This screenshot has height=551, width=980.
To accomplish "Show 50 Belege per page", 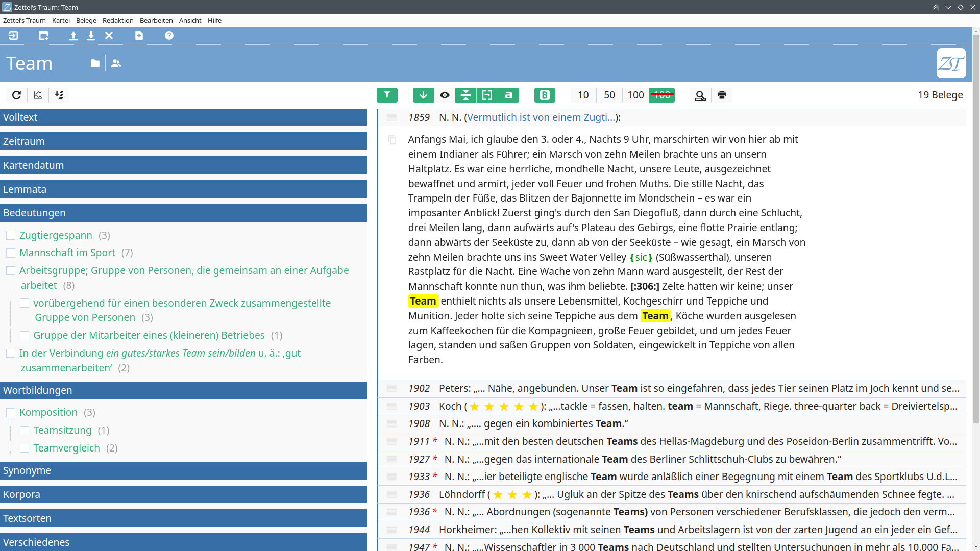I will (x=609, y=95).
